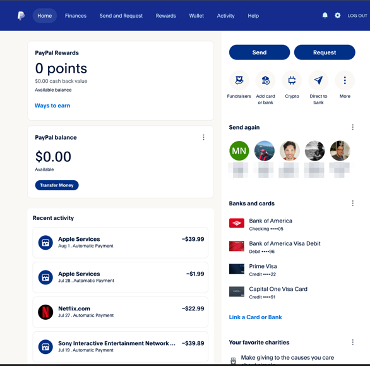Click store icon for Aug 1 Apple Services
370x366 pixels.
pyautogui.click(x=46, y=243)
